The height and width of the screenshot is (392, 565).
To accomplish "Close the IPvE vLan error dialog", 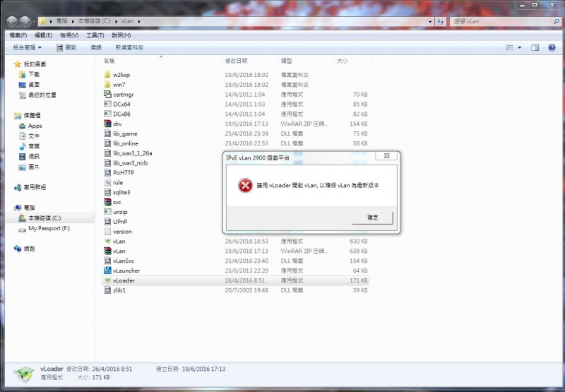I will [386, 156].
